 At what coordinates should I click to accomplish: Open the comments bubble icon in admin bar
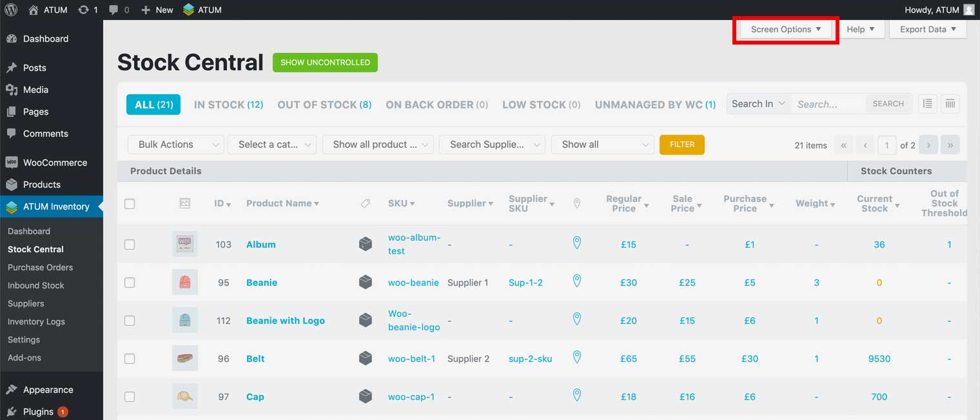click(114, 10)
